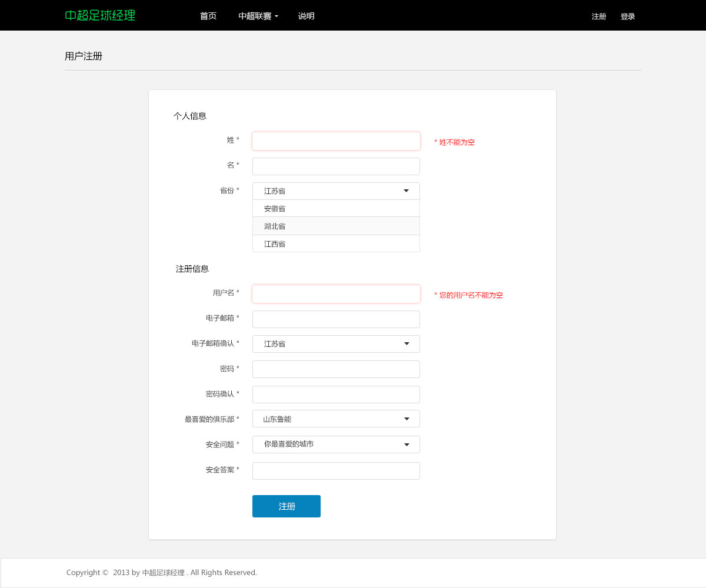Image resolution: width=706 pixels, height=588 pixels.
Task: Open the 说明 nav page
Action: click(306, 16)
